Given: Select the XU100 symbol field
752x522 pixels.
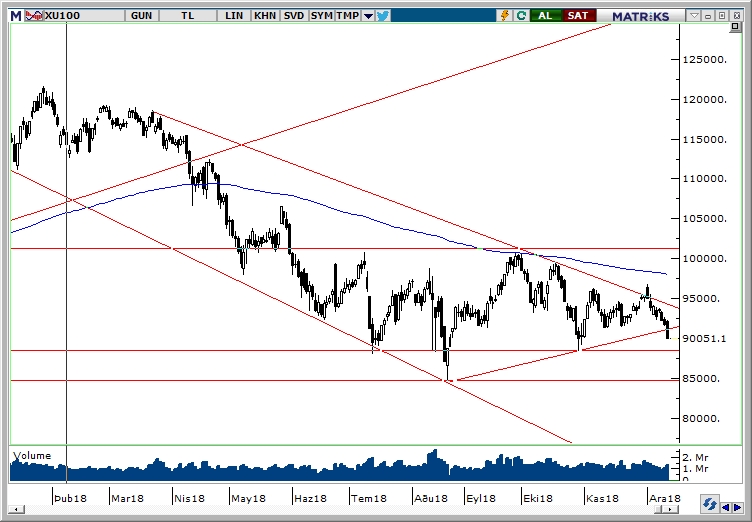Looking at the screenshot, I should 83,16.
